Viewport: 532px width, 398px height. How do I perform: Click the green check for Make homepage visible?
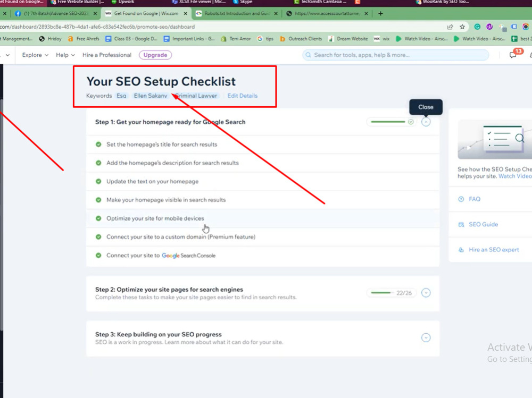pos(98,200)
